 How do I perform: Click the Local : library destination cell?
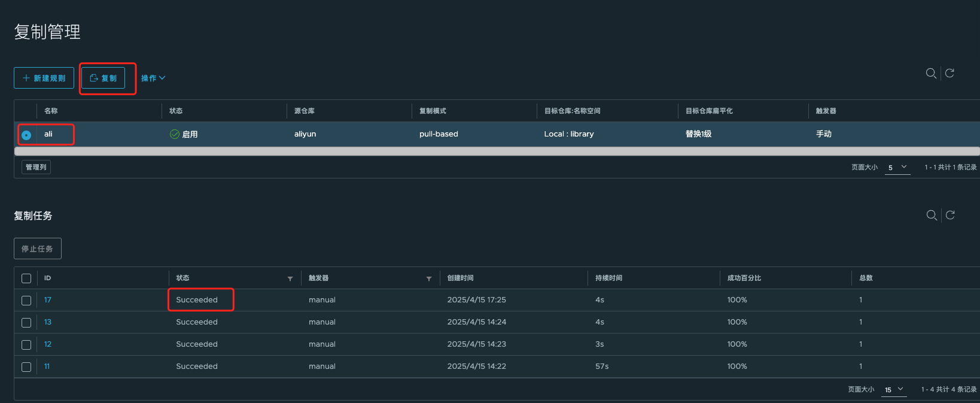point(569,134)
